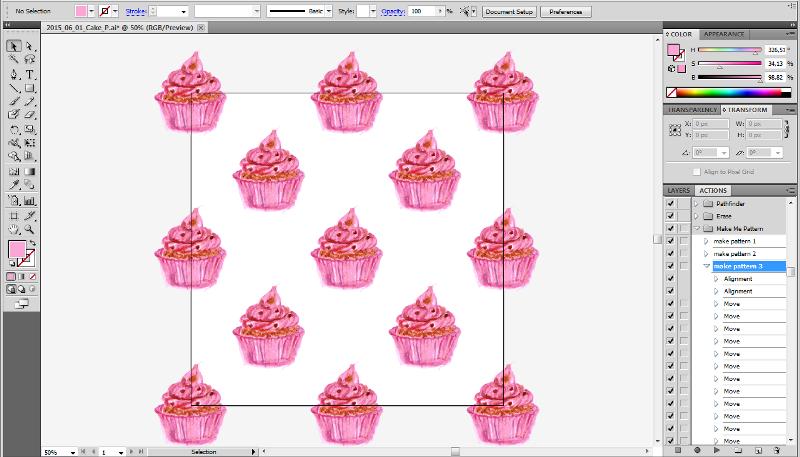Select the 2015_06_01_Cake_P.ai document tab
Viewport: 800px width, 457px height.
pos(119,28)
